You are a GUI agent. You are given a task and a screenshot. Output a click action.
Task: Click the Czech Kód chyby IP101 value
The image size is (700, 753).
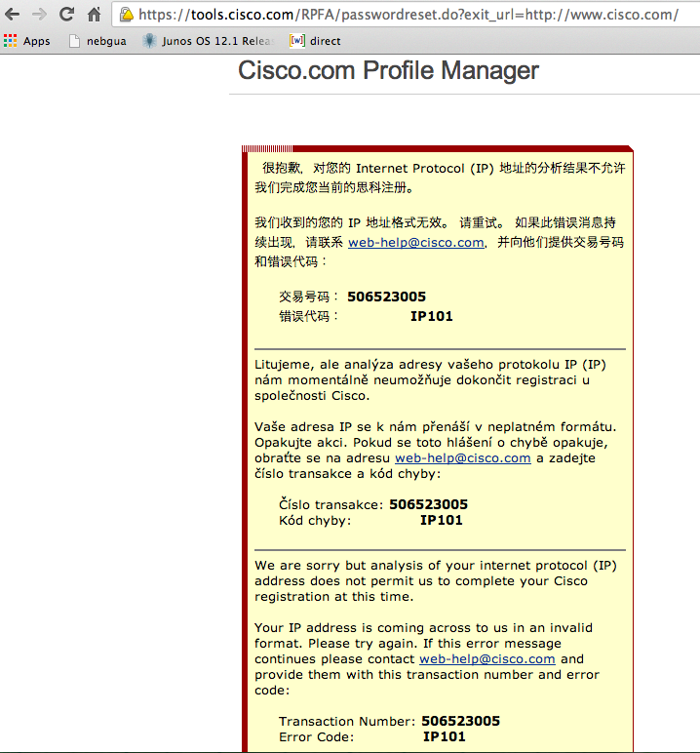pos(441,521)
